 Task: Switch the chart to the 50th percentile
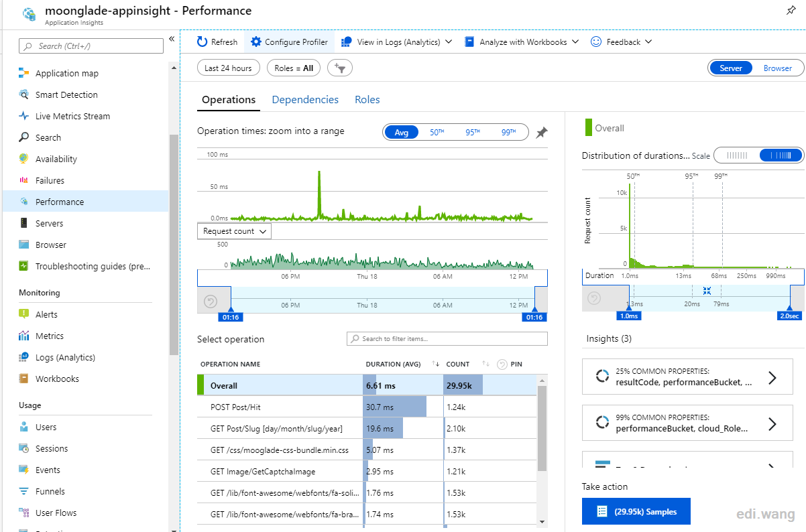(x=437, y=133)
